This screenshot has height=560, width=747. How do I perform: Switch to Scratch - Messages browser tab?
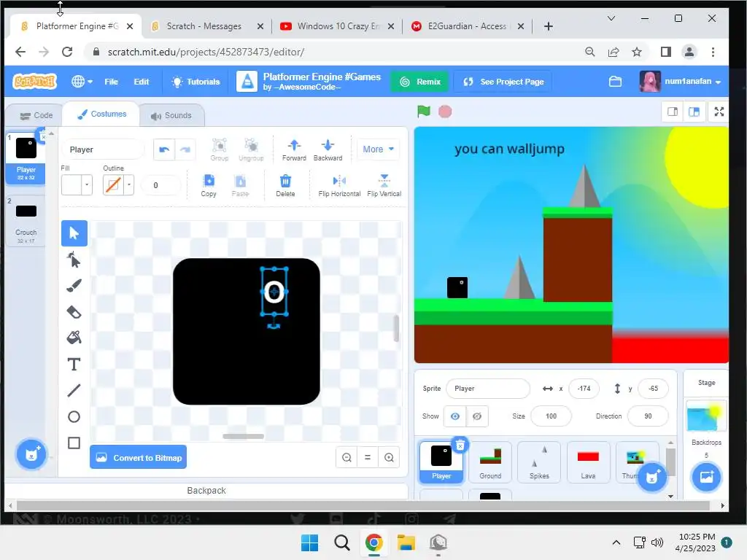204,26
